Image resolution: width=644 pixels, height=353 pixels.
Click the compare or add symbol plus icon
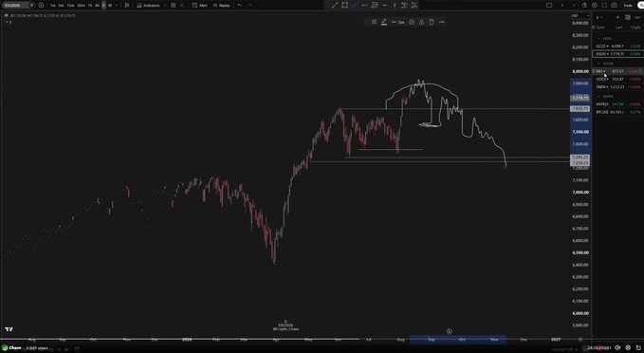pos(41,6)
